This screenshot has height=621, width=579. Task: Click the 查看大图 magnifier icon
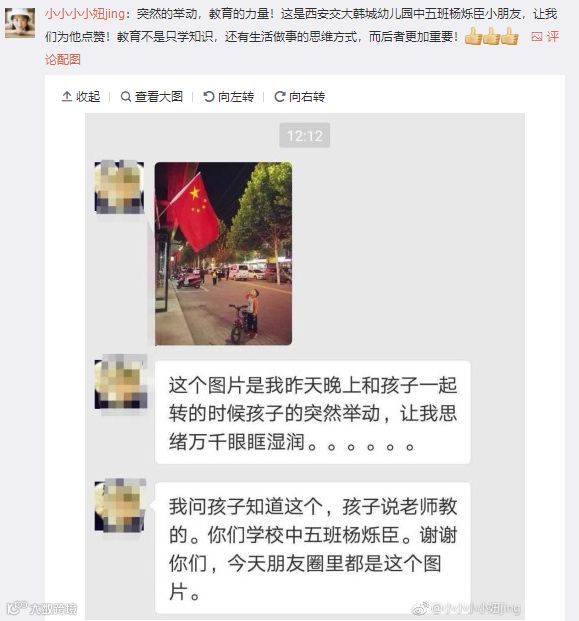[x=126, y=97]
